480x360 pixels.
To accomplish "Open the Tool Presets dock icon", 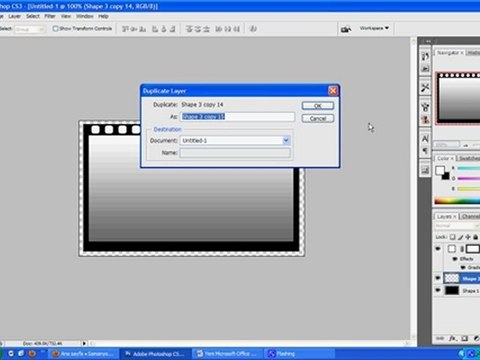I will (425, 88).
